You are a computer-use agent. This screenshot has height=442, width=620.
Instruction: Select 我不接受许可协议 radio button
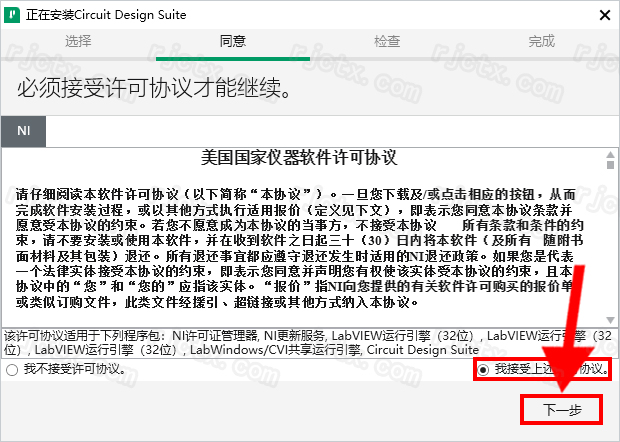[12, 369]
